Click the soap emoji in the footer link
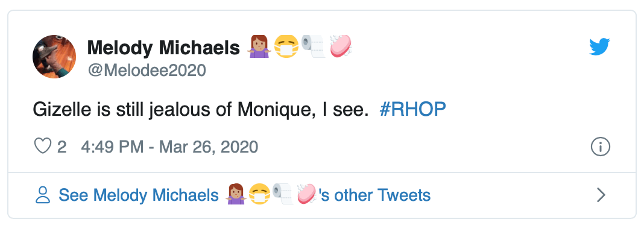 coord(307,194)
